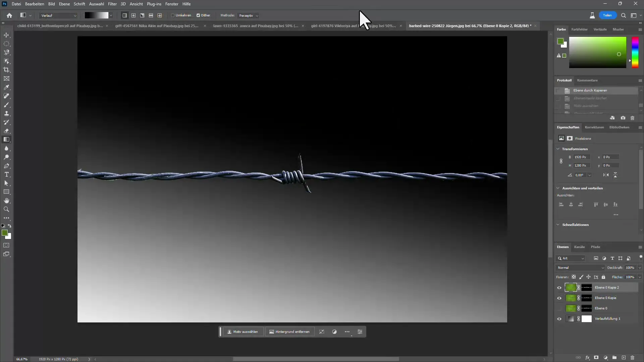The width and height of the screenshot is (644, 362).
Task: Open the search icon in options bar
Action: pos(623,15)
